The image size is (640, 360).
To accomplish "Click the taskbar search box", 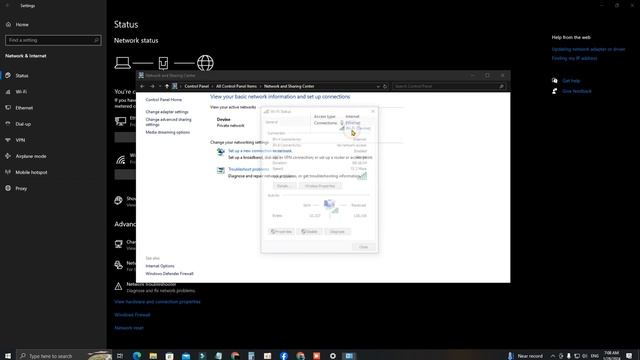I will pos(64,356).
